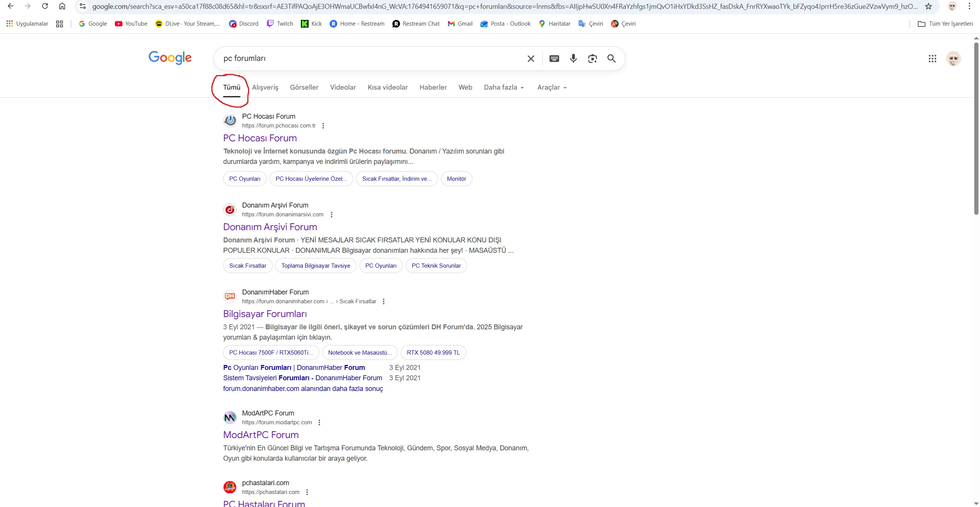Screen dimensions: 980x507
Task: Bookmark this page with star icon
Action: [x=928, y=6]
